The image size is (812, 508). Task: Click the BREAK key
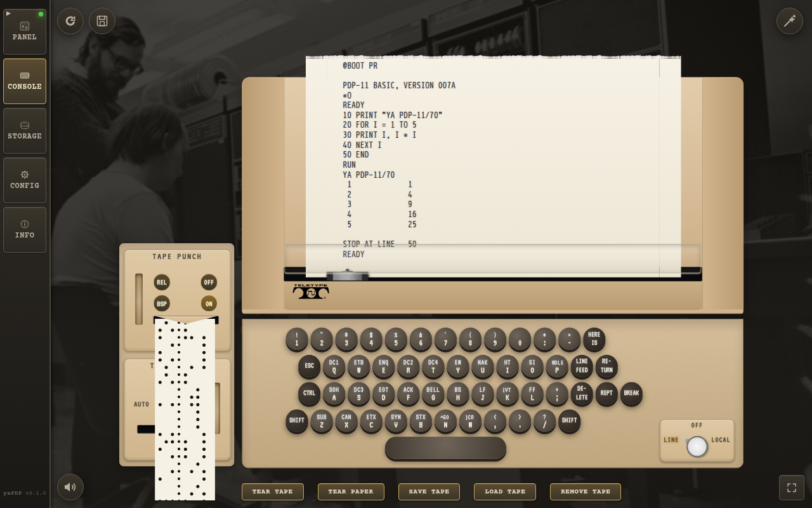point(631,394)
